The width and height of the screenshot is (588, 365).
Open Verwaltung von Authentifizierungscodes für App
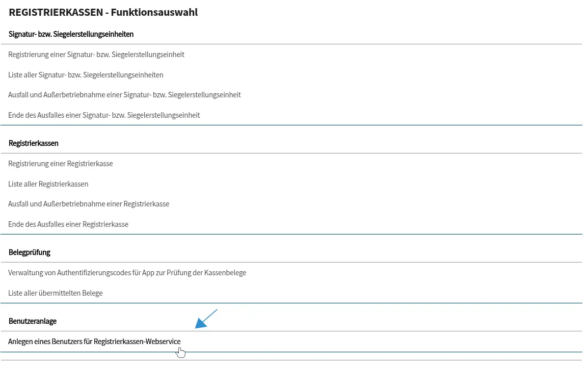(127, 273)
